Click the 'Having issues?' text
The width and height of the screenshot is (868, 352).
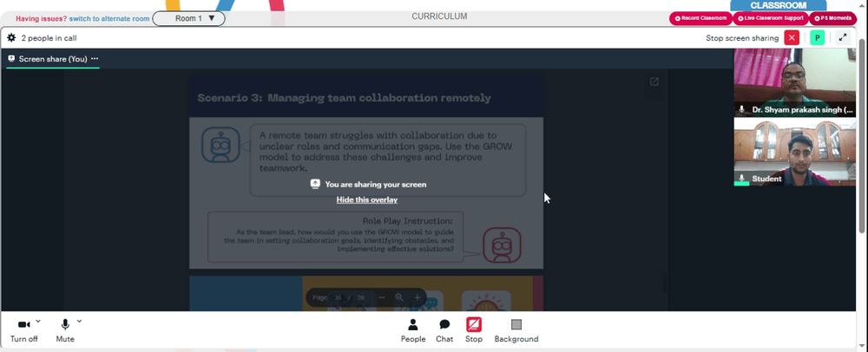(42, 18)
